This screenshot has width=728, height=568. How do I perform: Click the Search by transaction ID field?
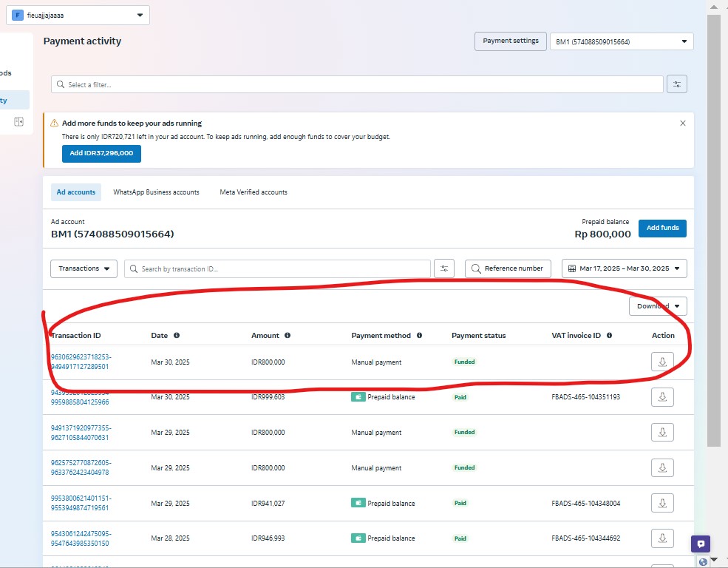click(x=277, y=268)
